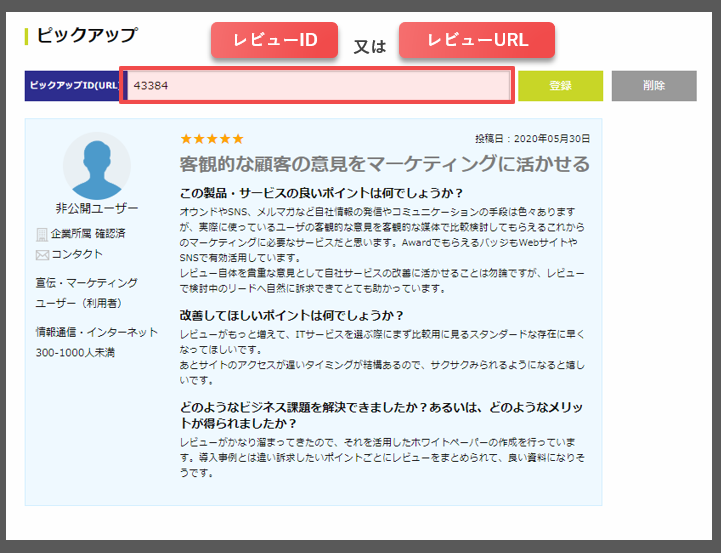Image resolution: width=721 pixels, height=553 pixels.
Task: Click the green 登録 register button
Action: (560, 86)
